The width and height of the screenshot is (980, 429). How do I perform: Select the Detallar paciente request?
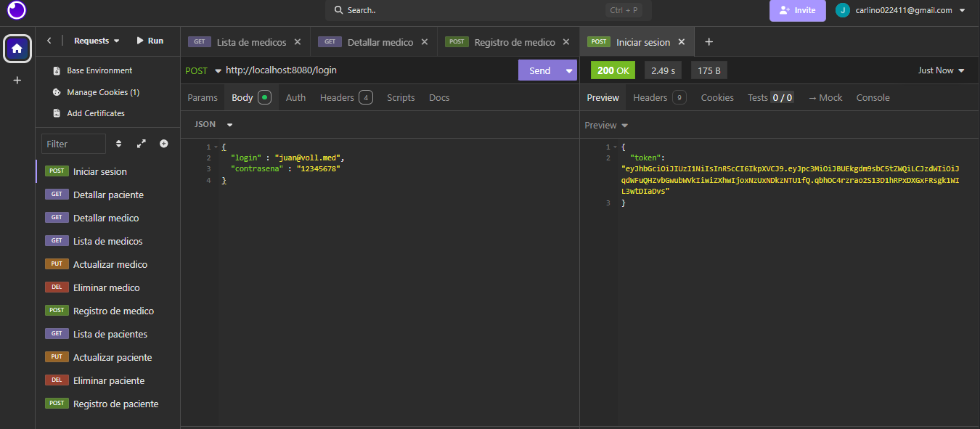(x=107, y=195)
